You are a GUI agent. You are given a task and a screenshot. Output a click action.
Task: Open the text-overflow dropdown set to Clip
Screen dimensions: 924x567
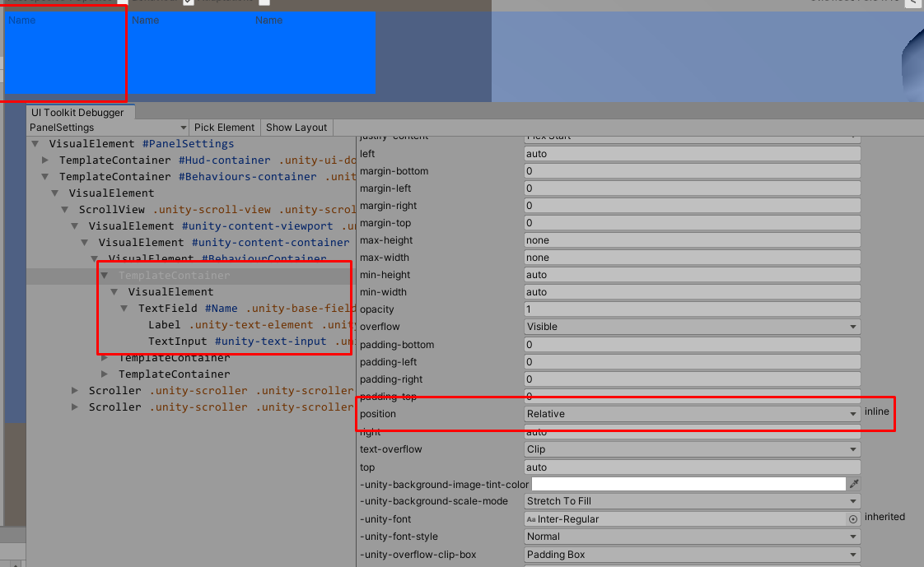pyautogui.click(x=692, y=449)
